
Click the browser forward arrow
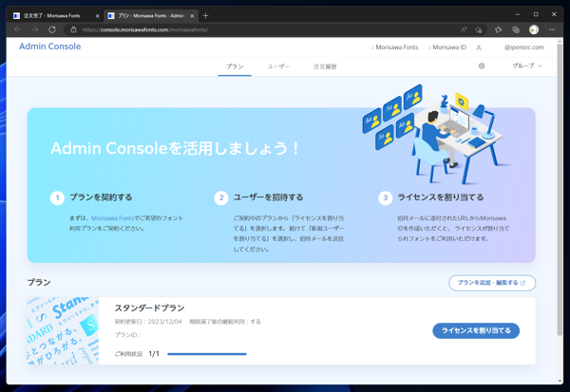click(34, 29)
